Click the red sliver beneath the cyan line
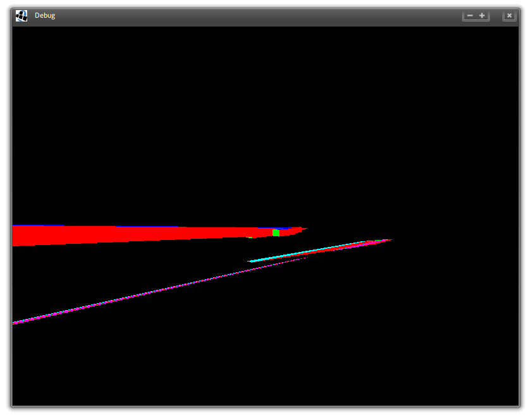 coord(341,249)
